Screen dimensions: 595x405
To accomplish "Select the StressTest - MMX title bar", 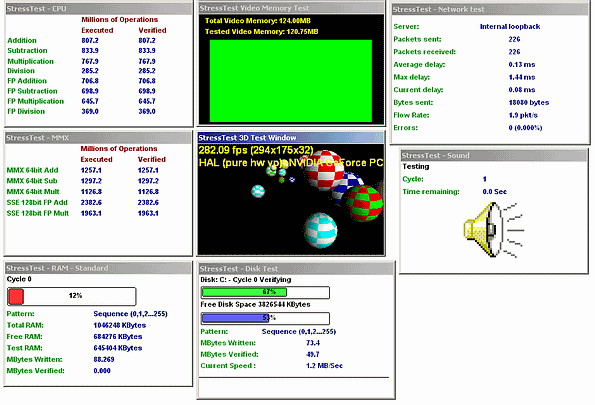I will click(98, 138).
